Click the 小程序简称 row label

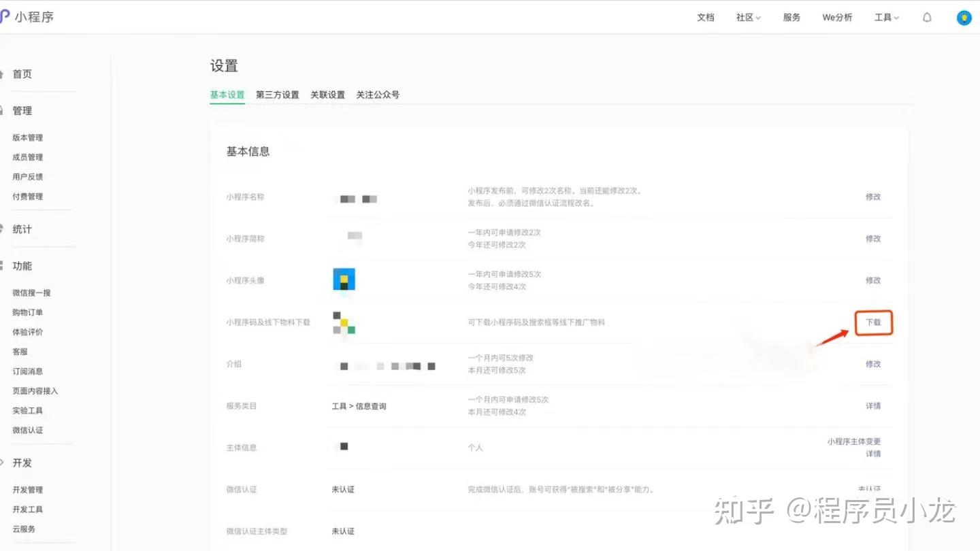point(245,239)
